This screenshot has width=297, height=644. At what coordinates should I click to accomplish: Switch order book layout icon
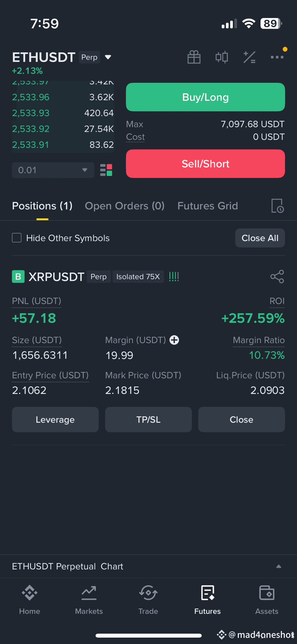point(106,170)
